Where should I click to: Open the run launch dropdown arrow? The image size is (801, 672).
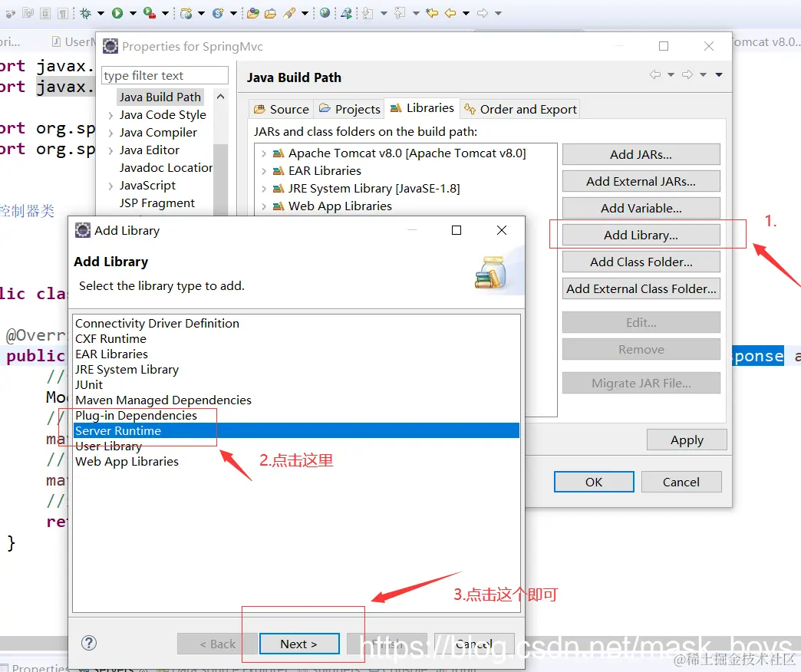click(133, 13)
